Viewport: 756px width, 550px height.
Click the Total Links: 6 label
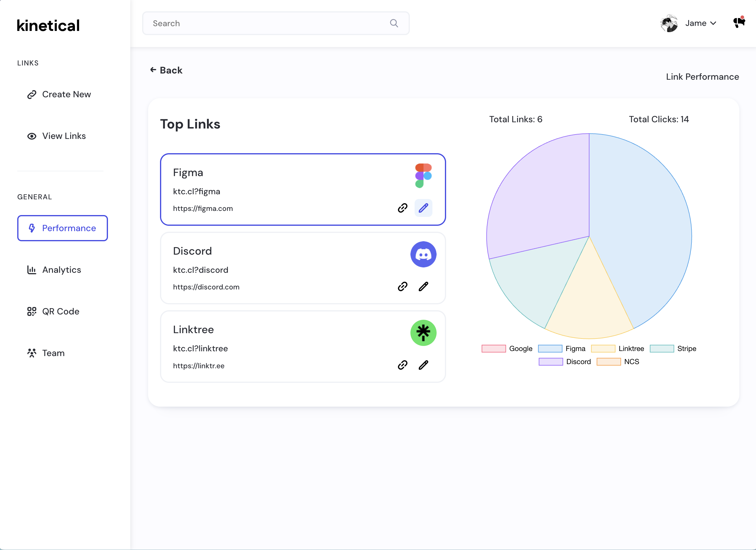pyautogui.click(x=516, y=119)
